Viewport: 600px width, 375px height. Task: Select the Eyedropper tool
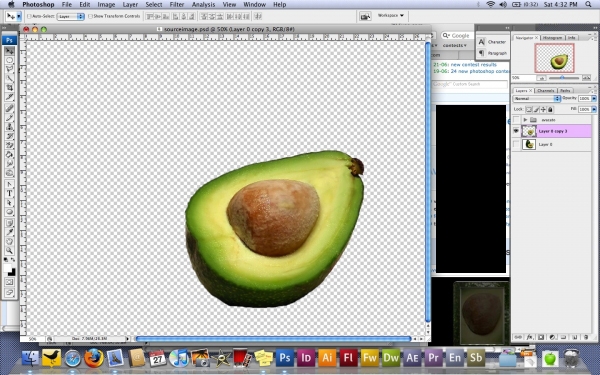(x=10, y=232)
